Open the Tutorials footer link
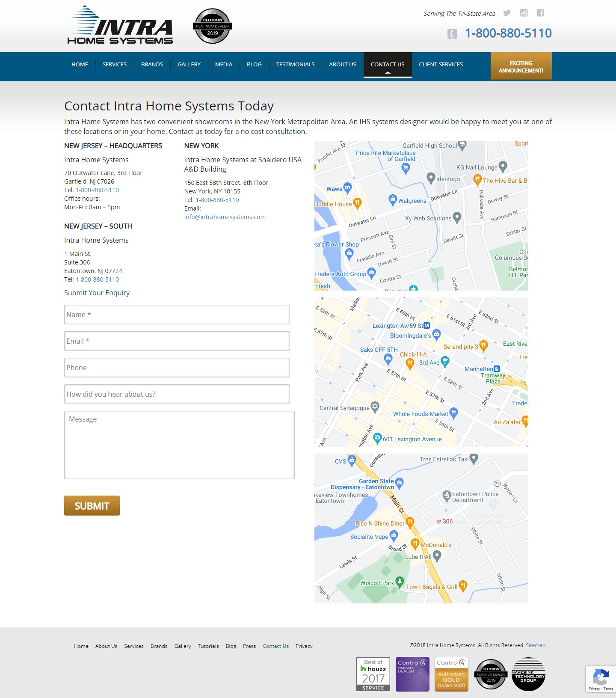 click(208, 646)
